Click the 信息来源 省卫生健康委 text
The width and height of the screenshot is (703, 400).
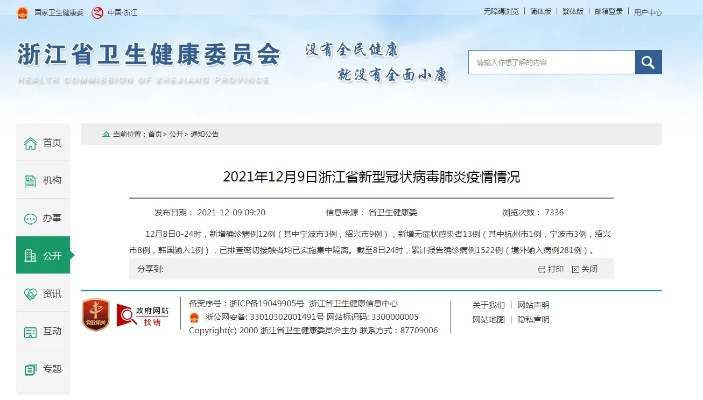pos(371,213)
